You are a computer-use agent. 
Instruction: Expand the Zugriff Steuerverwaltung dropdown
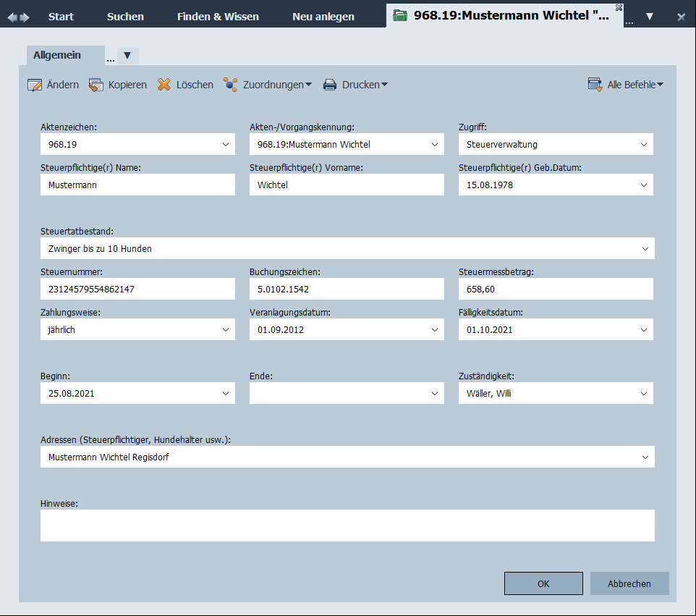click(x=643, y=144)
